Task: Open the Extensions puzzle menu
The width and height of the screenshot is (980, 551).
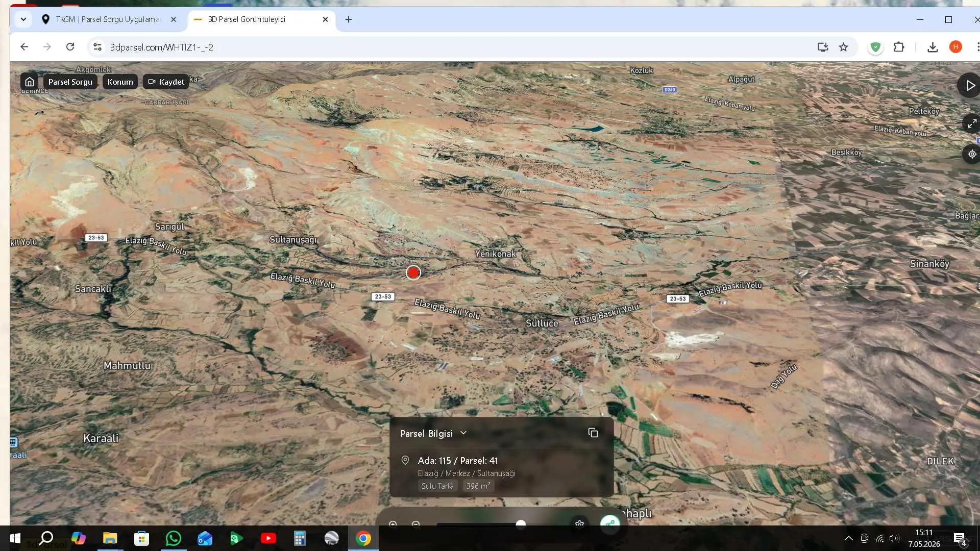Action: coord(899,47)
